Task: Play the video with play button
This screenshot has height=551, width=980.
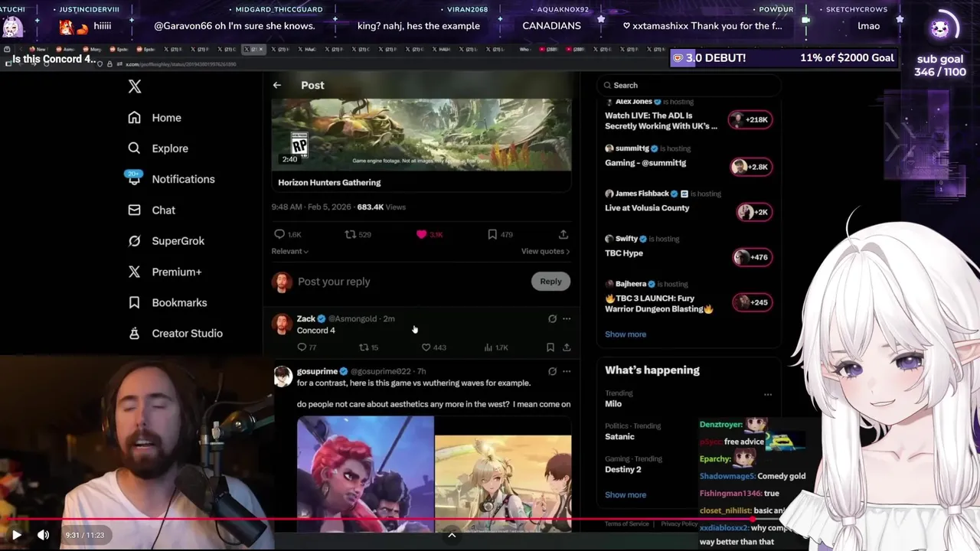Action: [16, 535]
